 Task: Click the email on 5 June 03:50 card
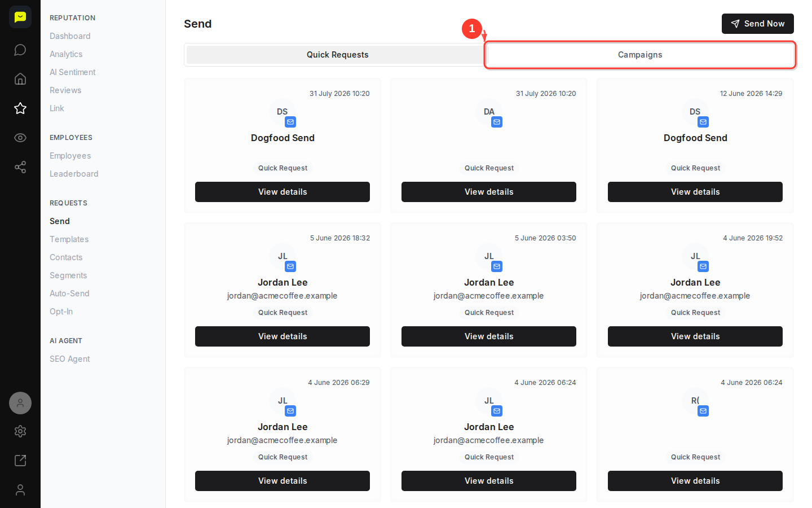click(489, 296)
